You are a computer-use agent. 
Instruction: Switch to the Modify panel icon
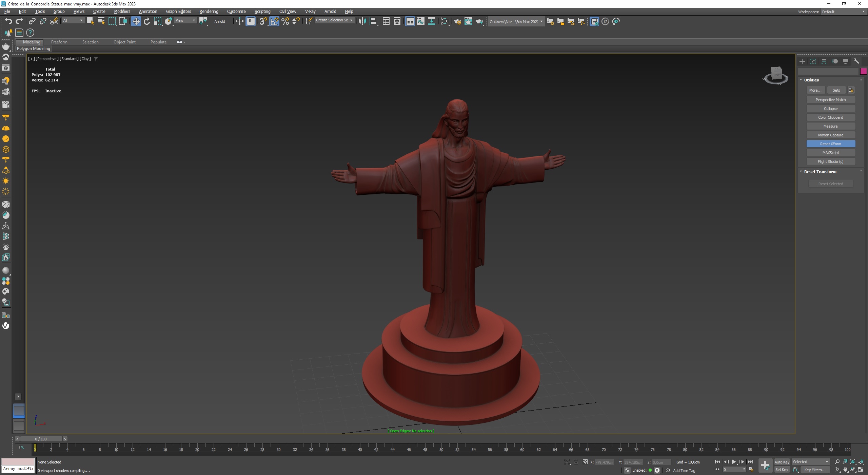[x=813, y=61]
